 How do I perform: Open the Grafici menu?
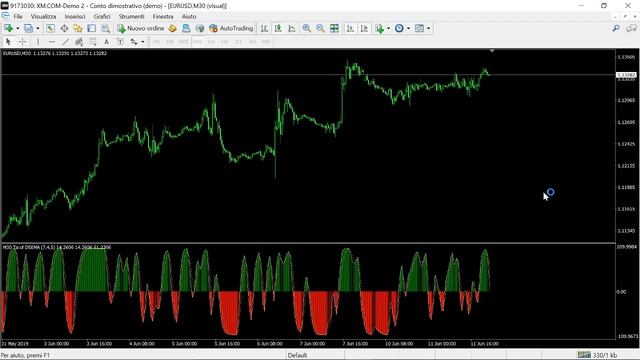tap(102, 16)
